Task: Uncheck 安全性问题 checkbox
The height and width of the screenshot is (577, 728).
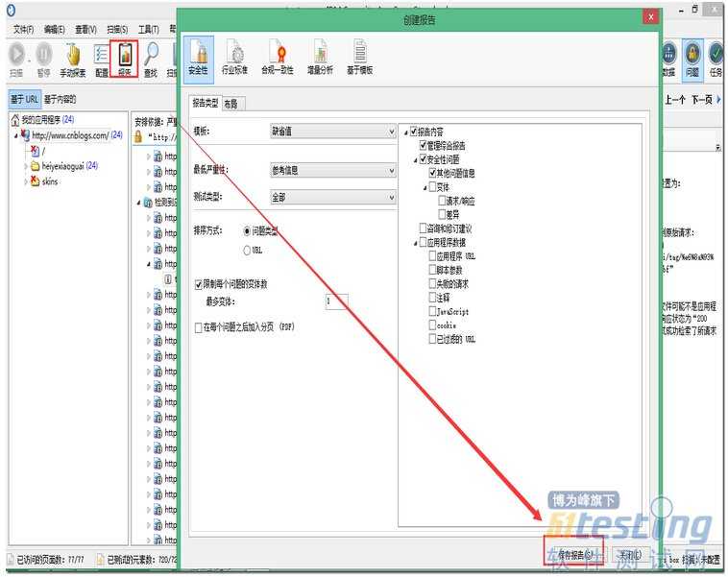Action: coord(423,159)
